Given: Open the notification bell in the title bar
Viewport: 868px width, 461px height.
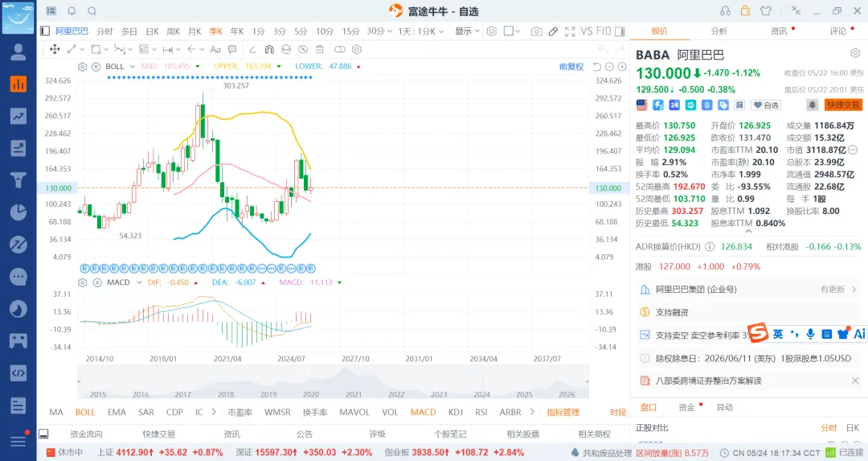Looking at the screenshot, I should coord(72,11).
